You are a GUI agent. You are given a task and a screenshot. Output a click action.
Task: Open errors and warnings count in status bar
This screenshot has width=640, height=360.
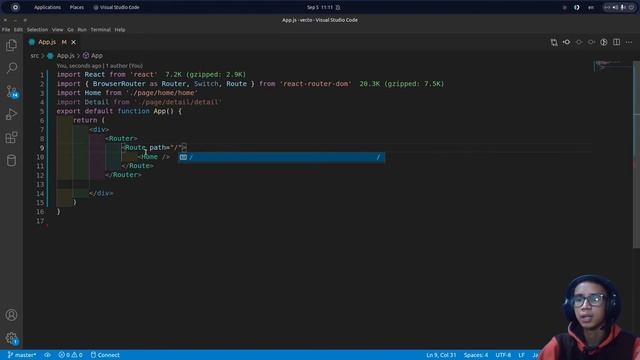click(70, 355)
